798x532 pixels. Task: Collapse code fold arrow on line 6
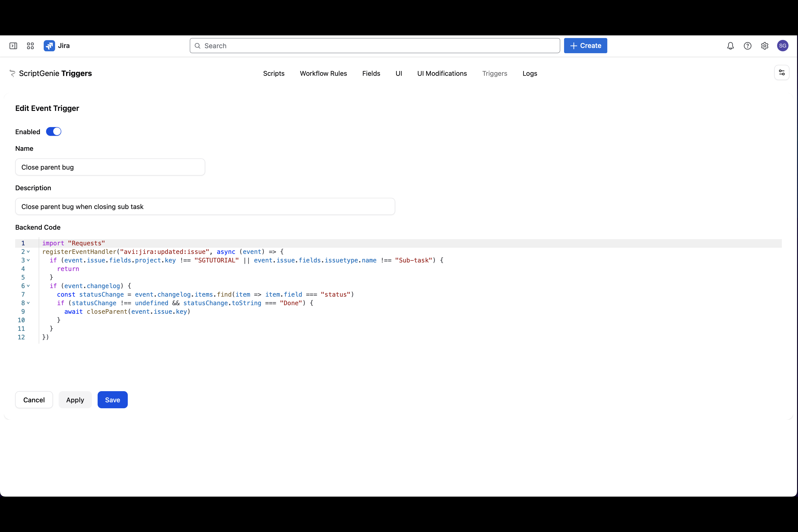pos(28,286)
